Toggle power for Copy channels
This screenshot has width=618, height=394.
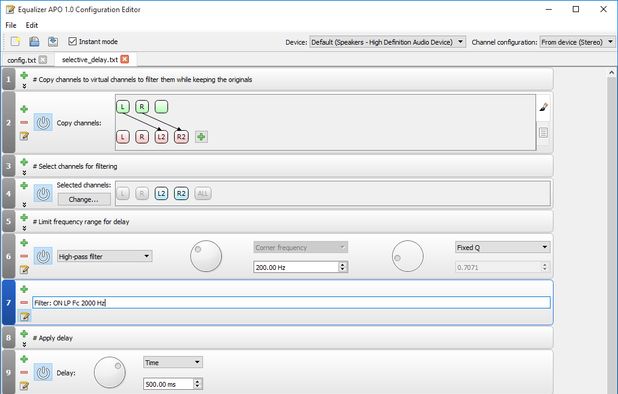tap(43, 123)
